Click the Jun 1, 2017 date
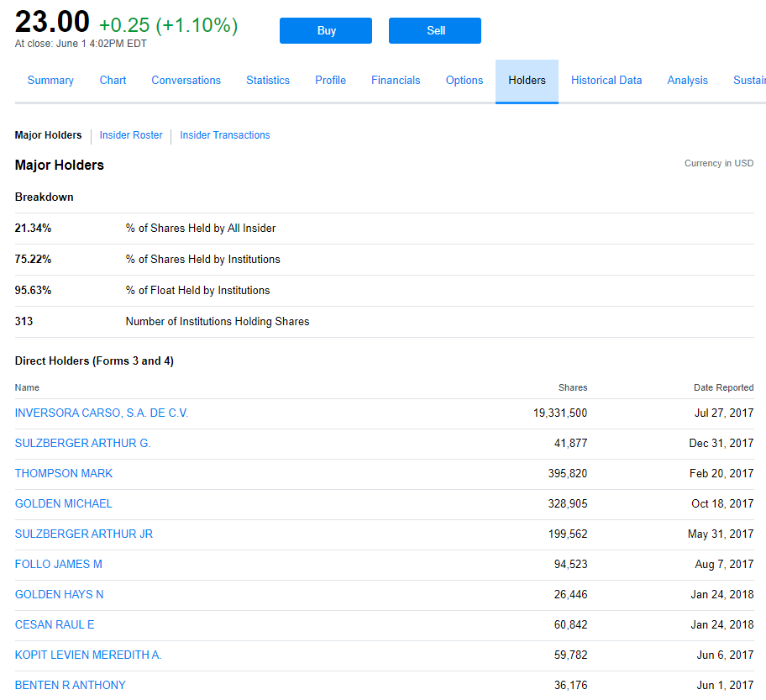Screen dimensions: 766x700 point(725,687)
